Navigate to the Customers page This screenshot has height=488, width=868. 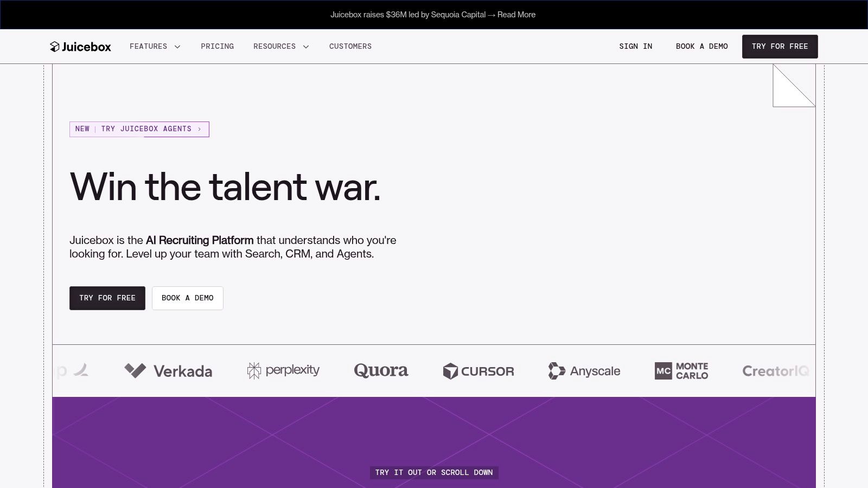pos(350,46)
